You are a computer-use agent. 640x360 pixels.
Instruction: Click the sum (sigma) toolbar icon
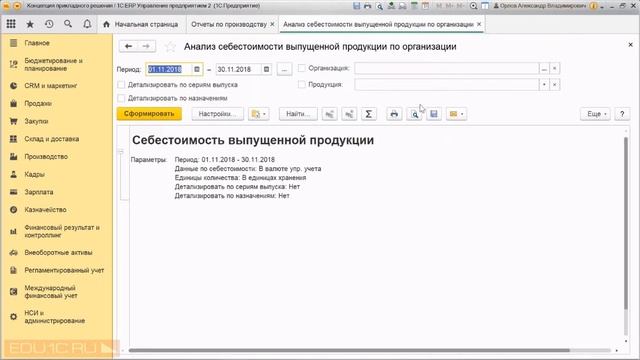pos(368,114)
